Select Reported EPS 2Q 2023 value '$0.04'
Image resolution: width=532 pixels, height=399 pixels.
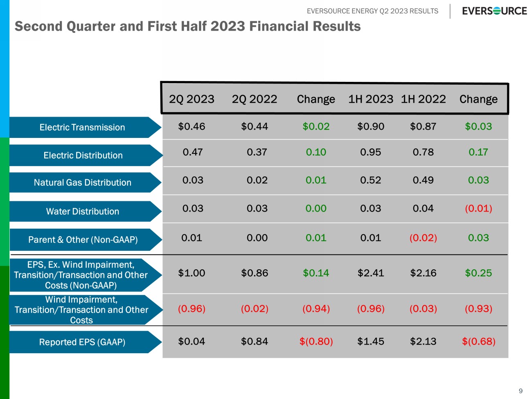pos(192,341)
